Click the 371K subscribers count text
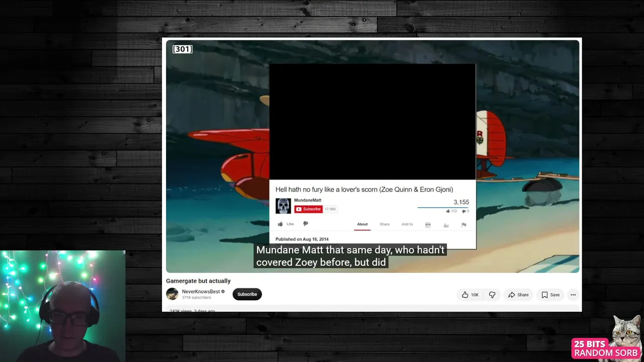644x362 pixels. tap(196, 298)
